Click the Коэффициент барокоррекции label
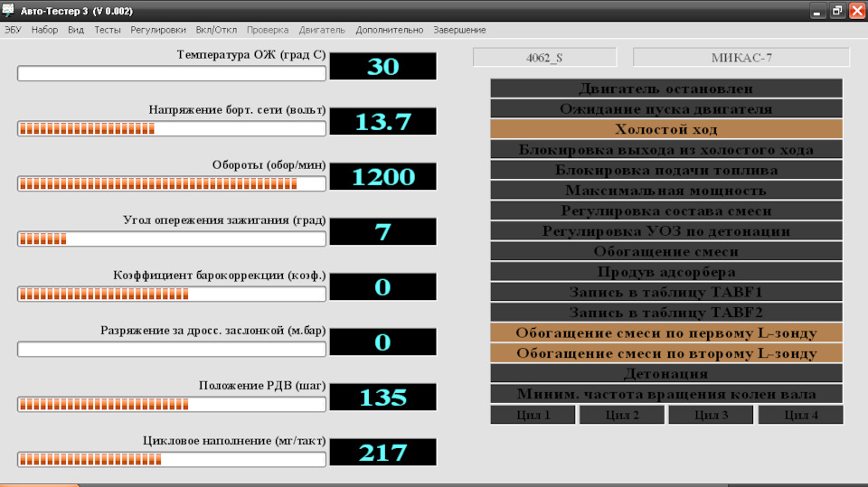The height and width of the screenshot is (487, 868). pos(220,275)
